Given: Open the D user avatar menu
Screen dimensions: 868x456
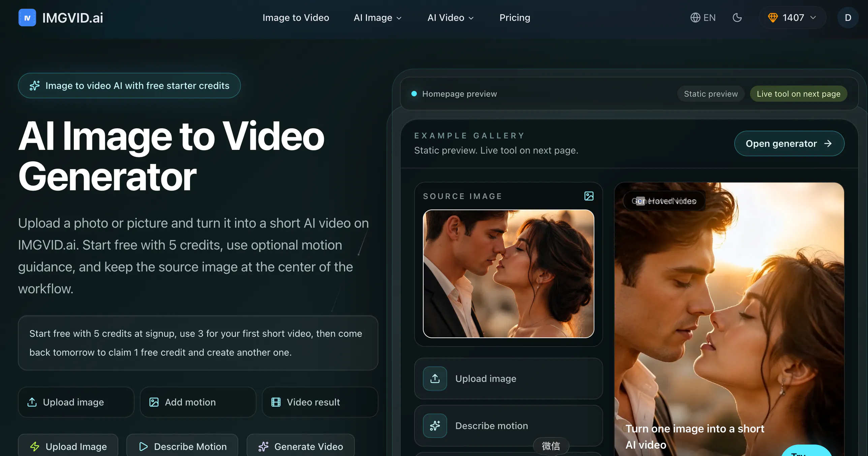Looking at the screenshot, I should click(x=848, y=18).
